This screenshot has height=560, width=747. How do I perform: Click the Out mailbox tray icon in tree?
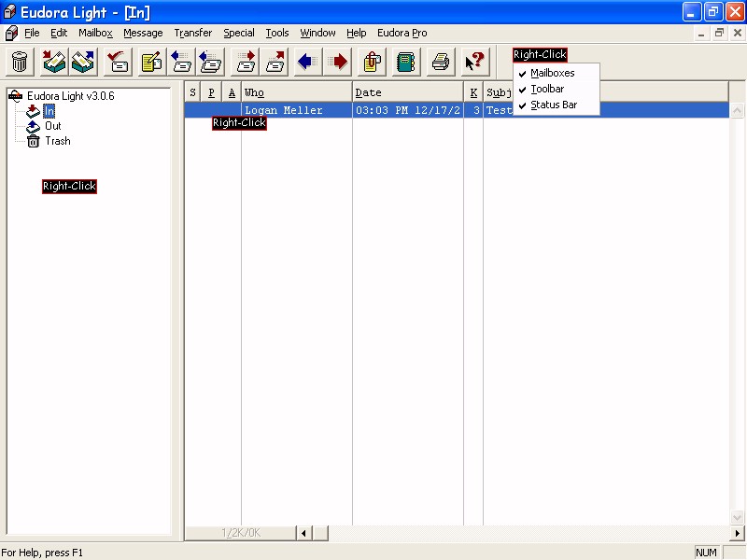coord(33,126)
